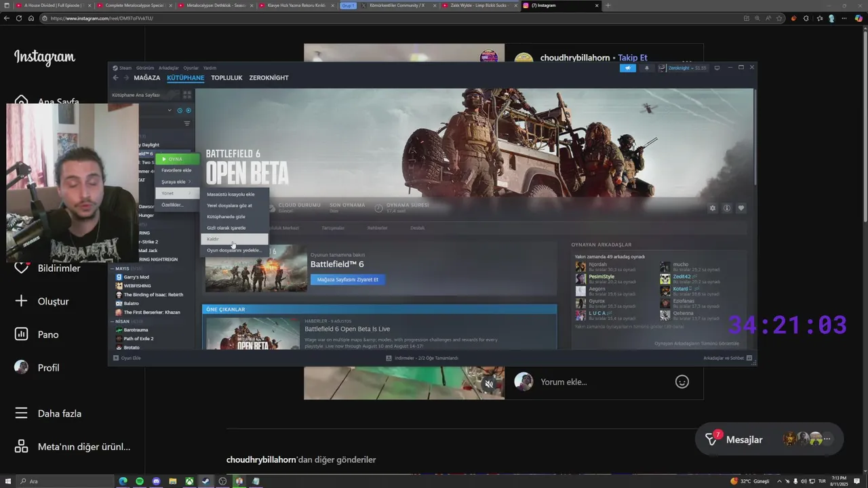Open the Görünüm menu in Steam
Image resolution: width=868 pixels, height=488 pixels.
(x=145, y=68)
